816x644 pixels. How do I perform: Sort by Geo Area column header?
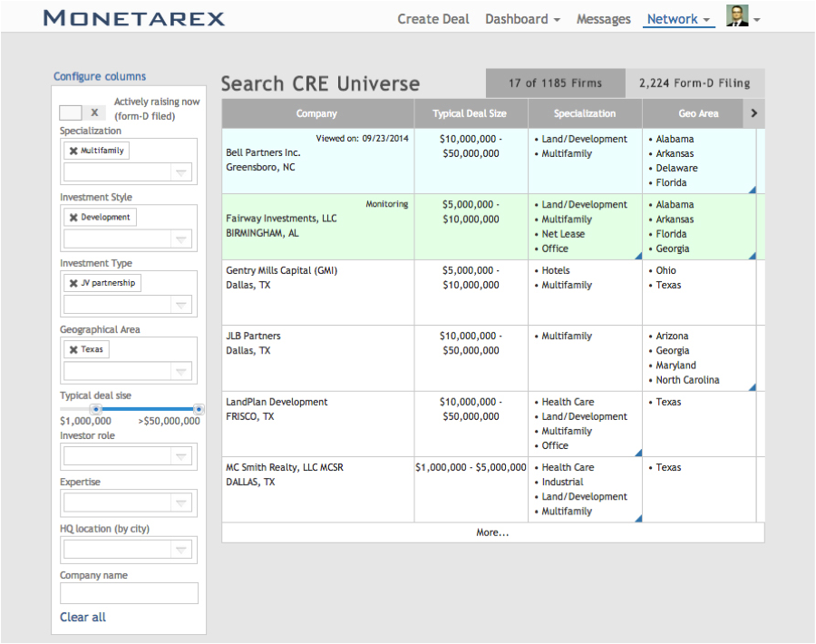(698, 113)
